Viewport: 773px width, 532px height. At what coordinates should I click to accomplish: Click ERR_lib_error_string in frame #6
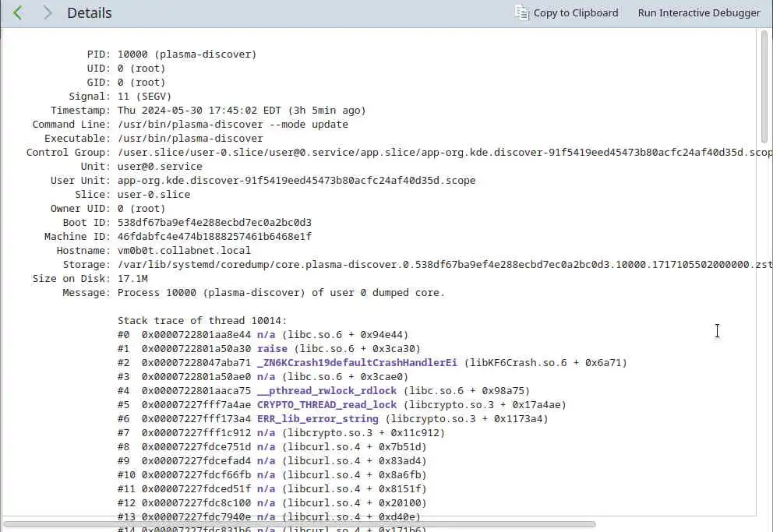(x=318, y=419)
